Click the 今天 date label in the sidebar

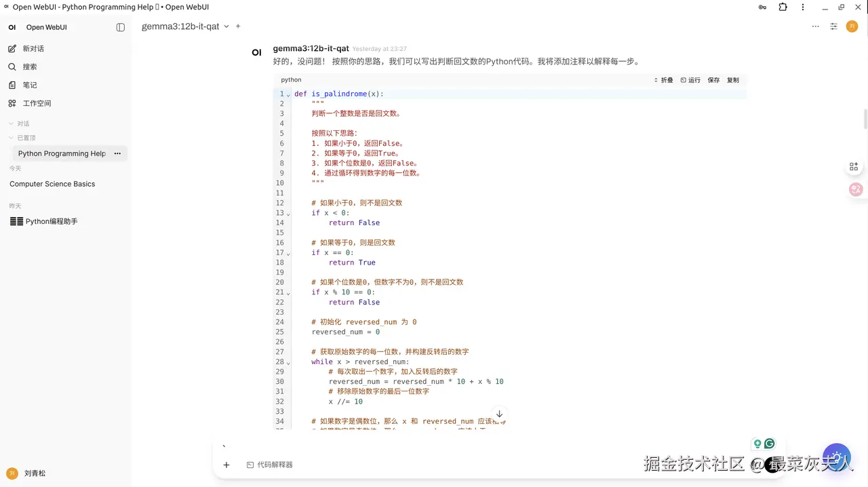point(15,168)
